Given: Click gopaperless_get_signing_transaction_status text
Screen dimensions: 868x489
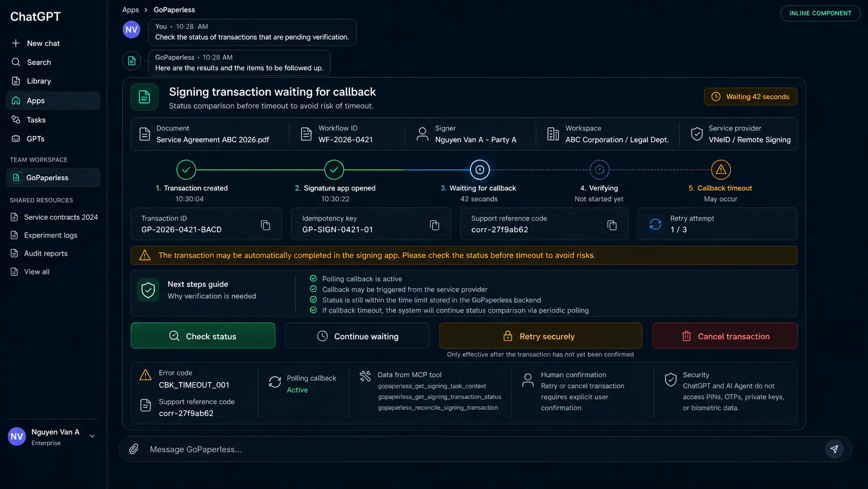Looking at the screenshot, I should (x=440, y=397).
